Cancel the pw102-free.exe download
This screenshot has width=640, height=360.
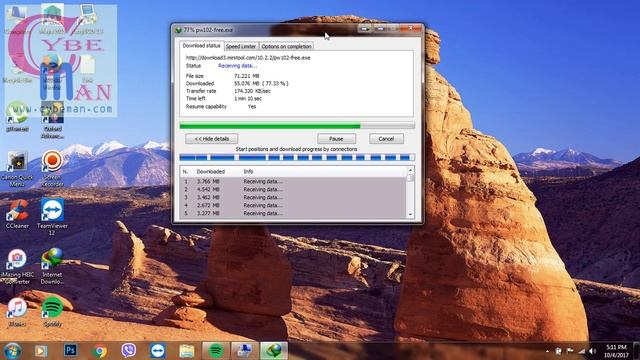click(x=386, y=139)
